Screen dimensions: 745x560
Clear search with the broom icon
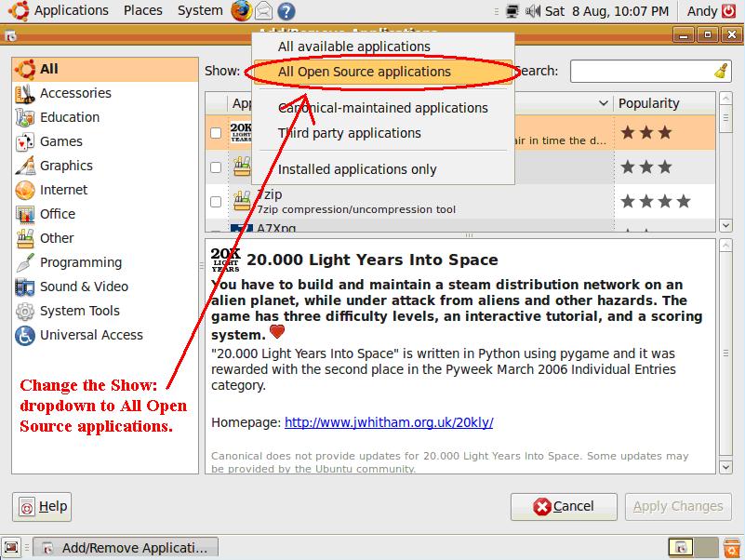point(721,72)
